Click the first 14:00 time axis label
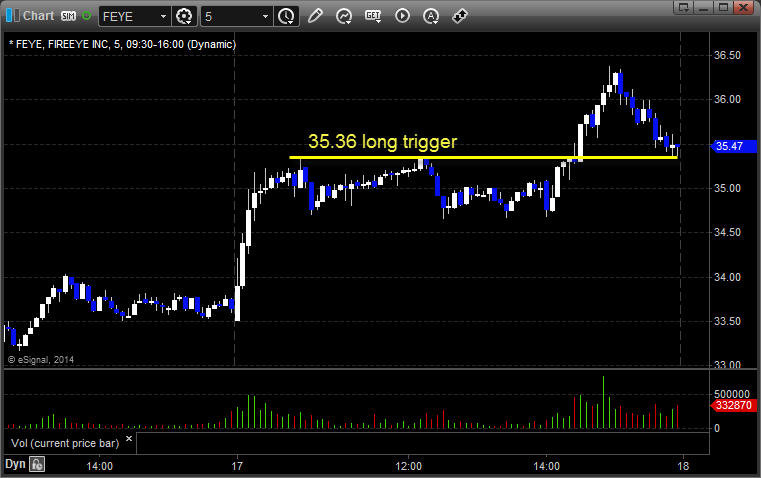Screen dimensions: 761x478 pos(99,466)
